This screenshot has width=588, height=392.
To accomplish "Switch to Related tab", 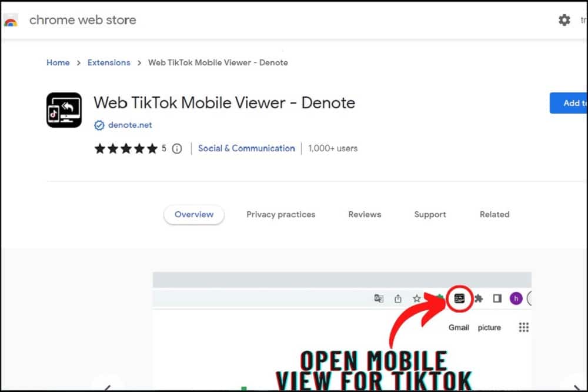I will [x=495, y=214].
